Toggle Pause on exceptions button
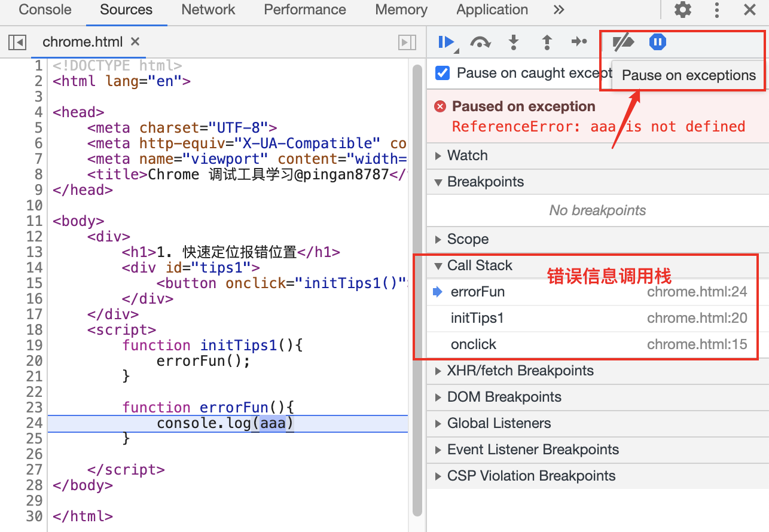The image size is (769, 532). (x=658, y=42)
